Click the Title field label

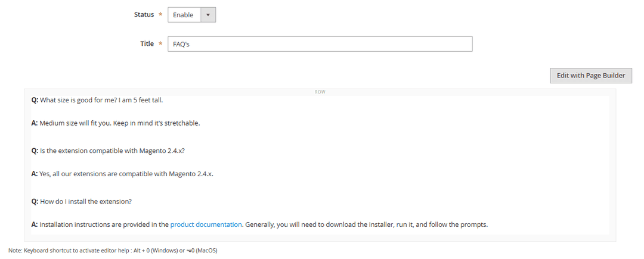[147, 43]
